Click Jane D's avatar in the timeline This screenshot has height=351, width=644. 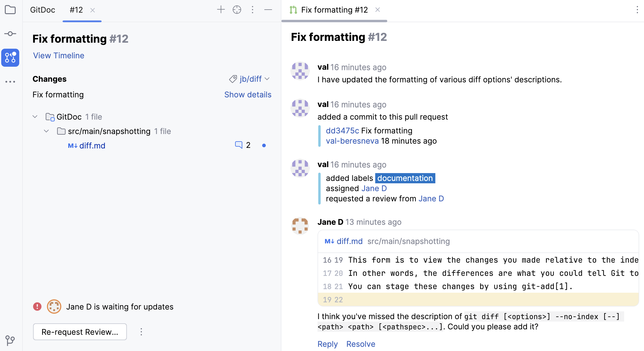300,226
